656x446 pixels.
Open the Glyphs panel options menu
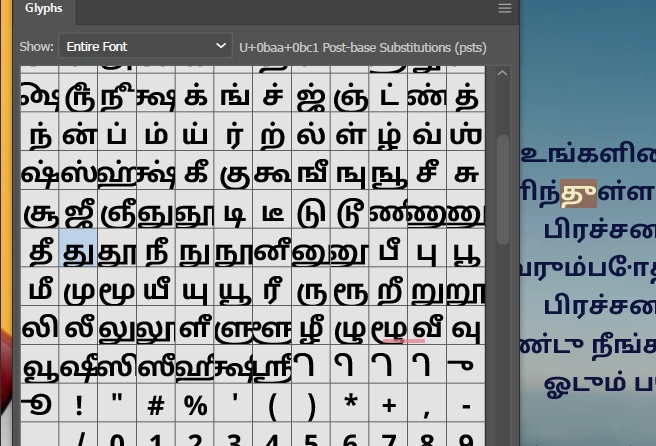(505, 8)
